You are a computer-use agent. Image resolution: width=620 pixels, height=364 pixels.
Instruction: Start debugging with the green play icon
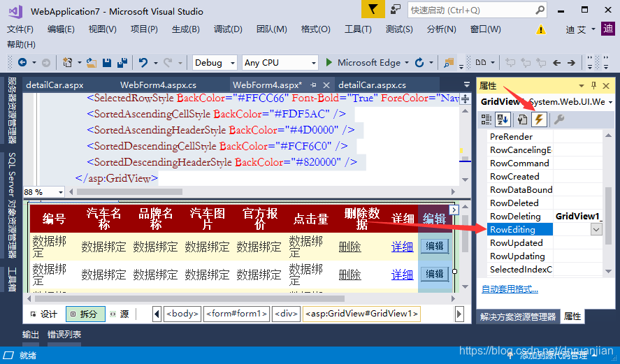[329, 62]
